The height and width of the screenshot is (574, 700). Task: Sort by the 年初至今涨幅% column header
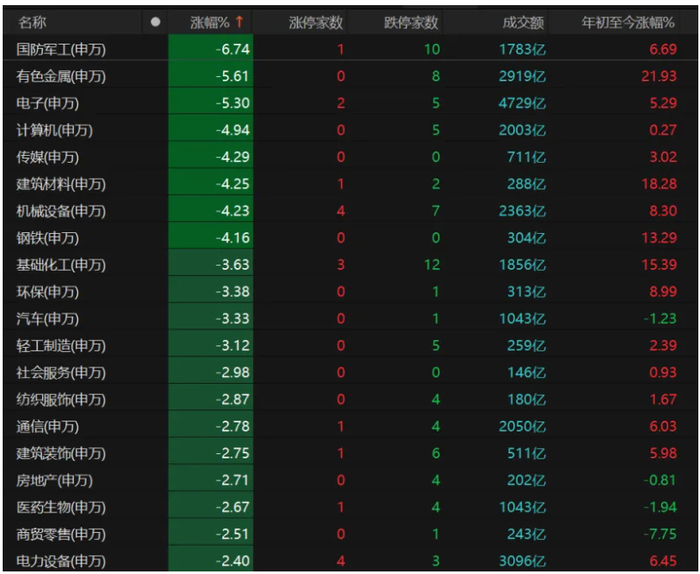pyautogui.click(x=628, y=22)
